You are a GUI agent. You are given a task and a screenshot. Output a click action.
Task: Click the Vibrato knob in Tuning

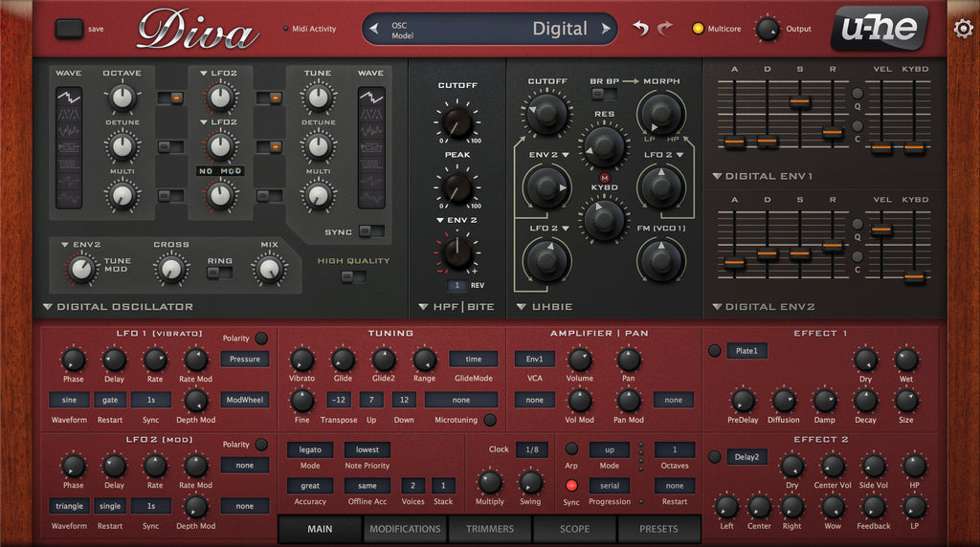click(301, 360)
